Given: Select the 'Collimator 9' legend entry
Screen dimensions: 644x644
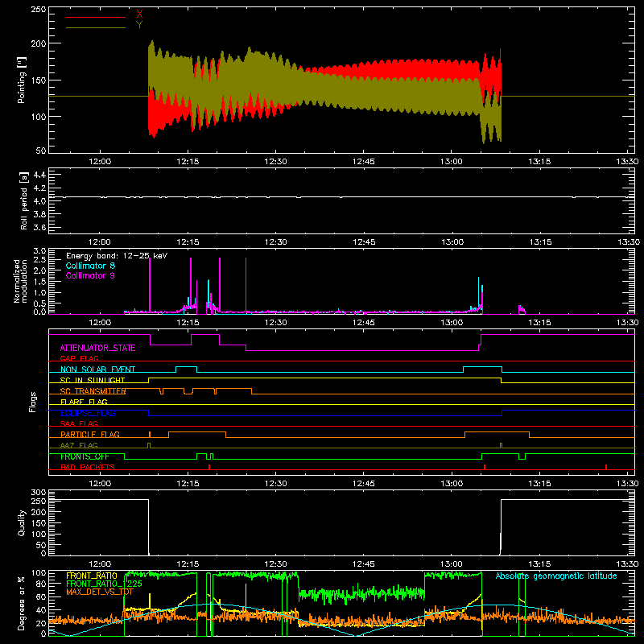Looking at the screenshot, I should [x=90, y=275].
